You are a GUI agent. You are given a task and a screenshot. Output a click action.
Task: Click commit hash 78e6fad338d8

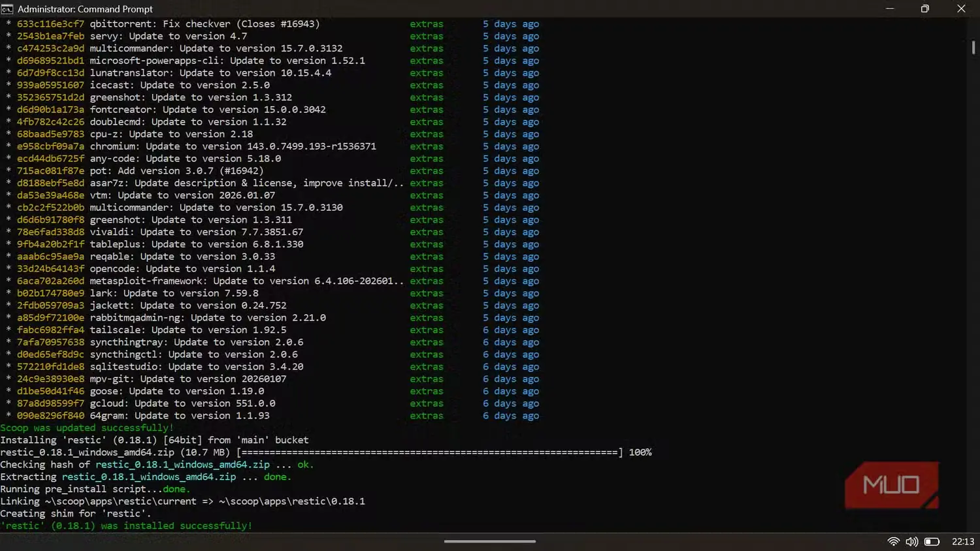(50, 232)
